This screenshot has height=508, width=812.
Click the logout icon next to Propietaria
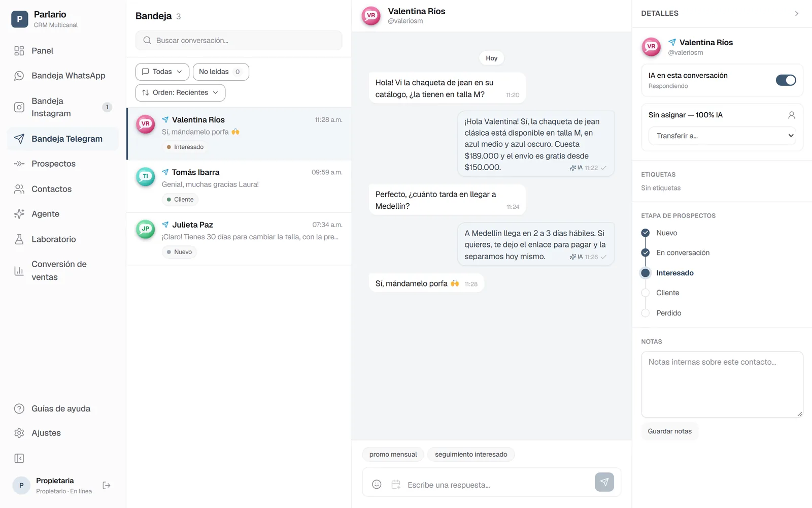107,486
